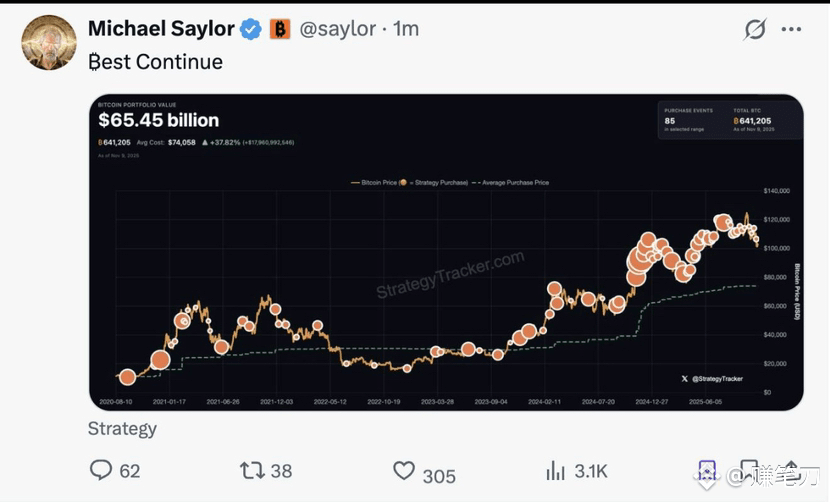Reply to the tweet via comment icon
Image resolution: width=830 pixels, height=502 pixels.
coord(101,471)
